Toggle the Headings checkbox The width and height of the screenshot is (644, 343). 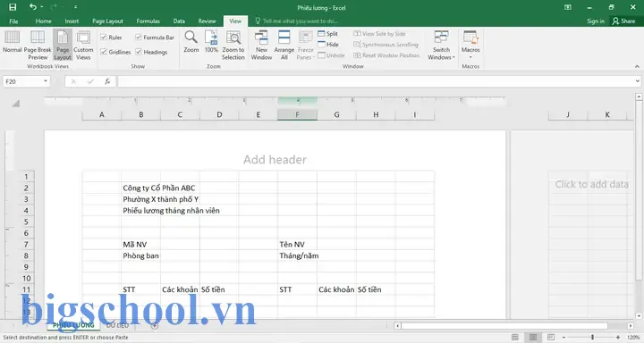coord(139,52)
